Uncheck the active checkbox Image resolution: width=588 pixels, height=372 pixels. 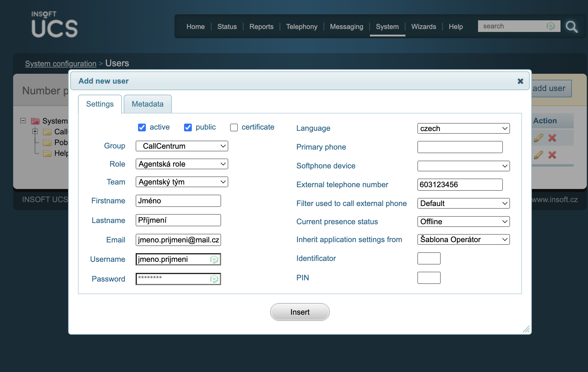(142, 127)
